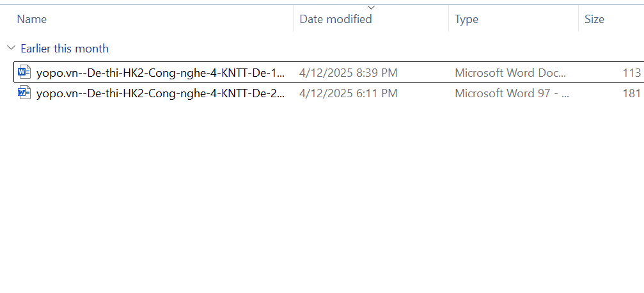Viewport: 644px width, 293px height.
Task: Select the file name ending in KNTT-De-1
Action: pyautogui.click(x=161, y=73)
